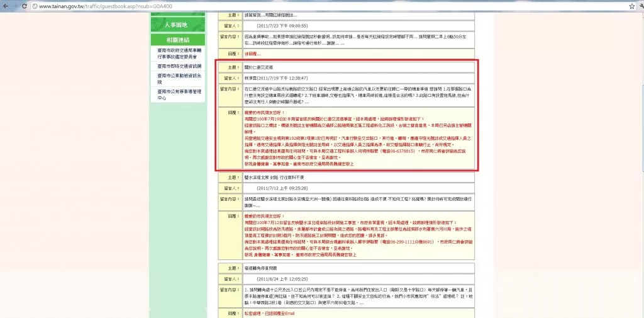The width and height of the screenshot is (644, 318).
Task: Bookmark this page with the star icon
Action: click(631, 6)
